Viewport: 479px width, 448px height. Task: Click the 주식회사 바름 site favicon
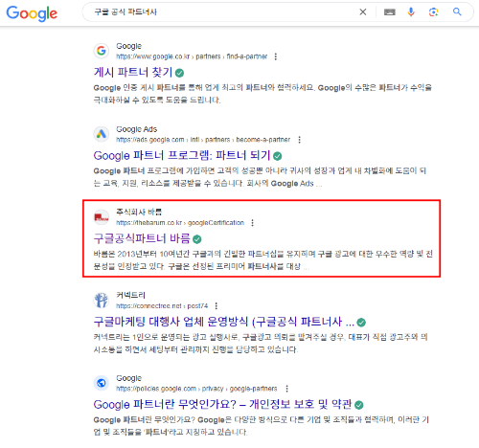[102, 217]
